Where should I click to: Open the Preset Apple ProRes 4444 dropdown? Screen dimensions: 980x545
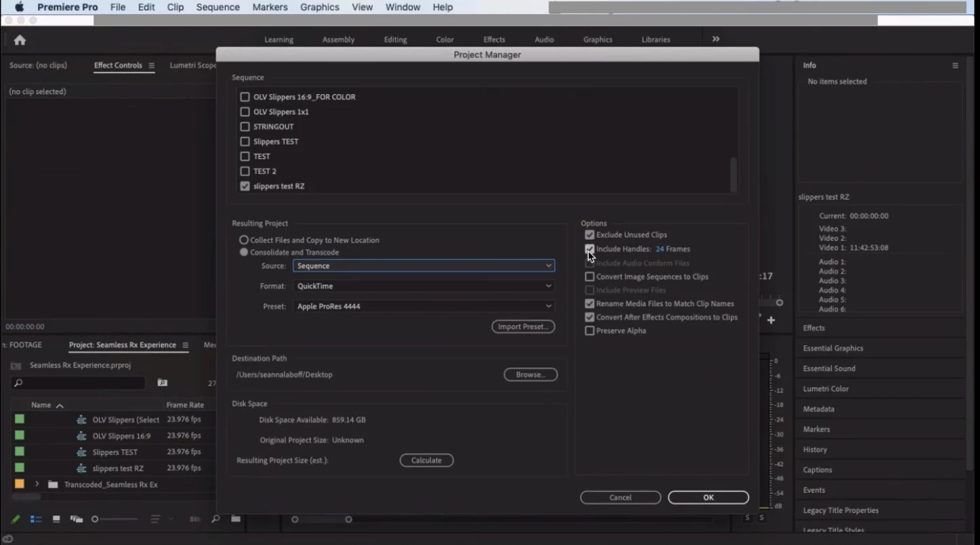[x=424, y=307]
